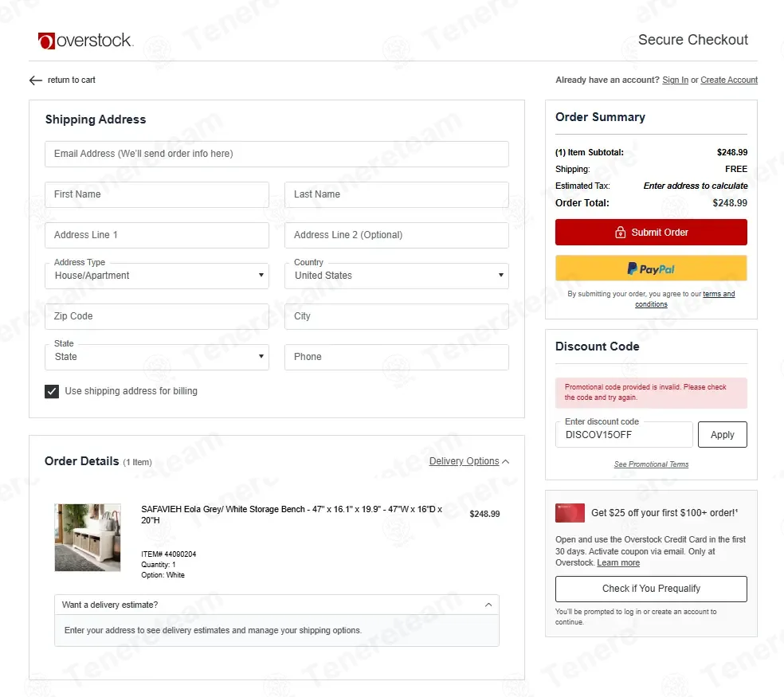Click Get $25 off your first order text
The height and width of the screenshot is (697, 784).
pos(664,513)
